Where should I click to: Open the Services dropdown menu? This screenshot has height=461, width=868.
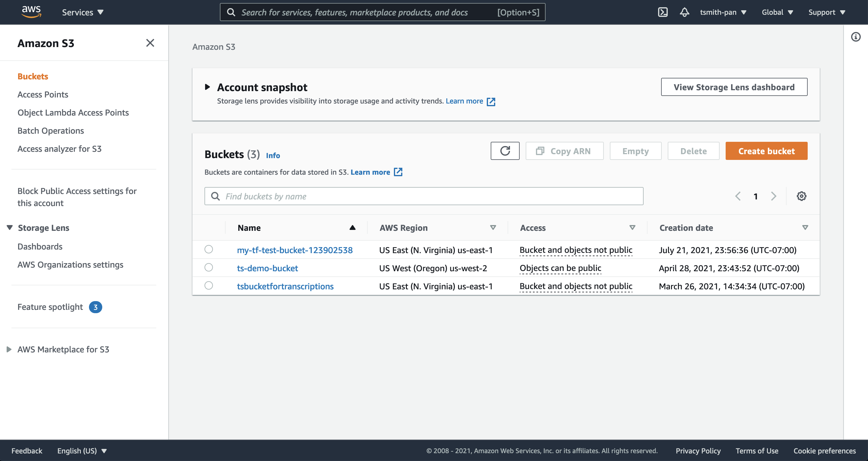point(83,12)
